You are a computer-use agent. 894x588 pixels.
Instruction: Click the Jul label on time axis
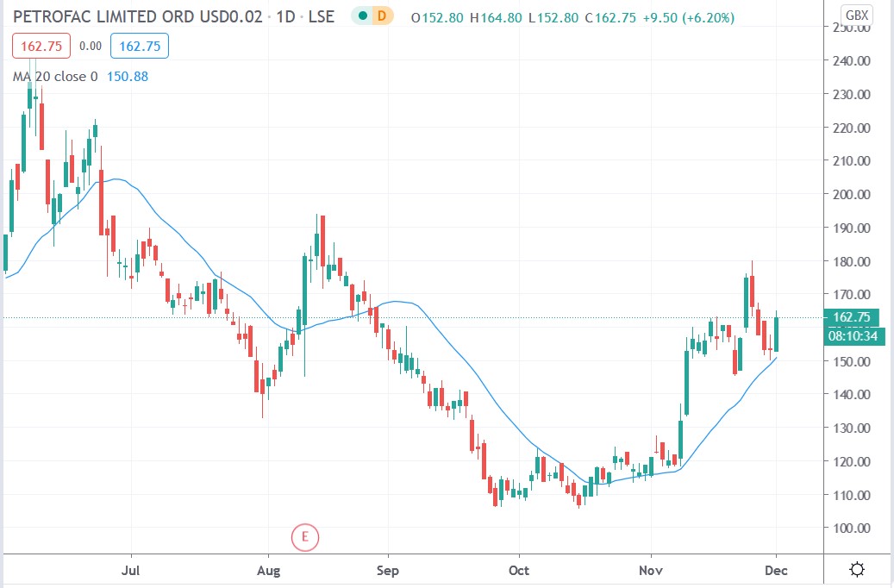[x=130, y=570]
